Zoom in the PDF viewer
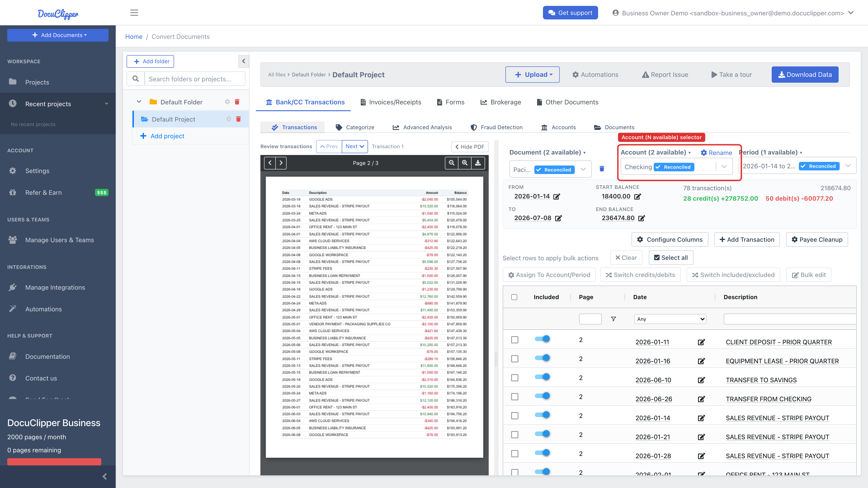This screenshot has height=488, width=868. click(x=465, y=163)
